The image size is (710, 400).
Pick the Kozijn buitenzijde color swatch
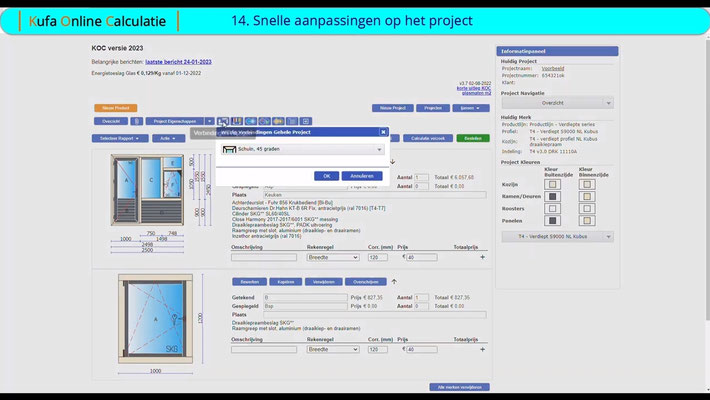tap(552, 184)
